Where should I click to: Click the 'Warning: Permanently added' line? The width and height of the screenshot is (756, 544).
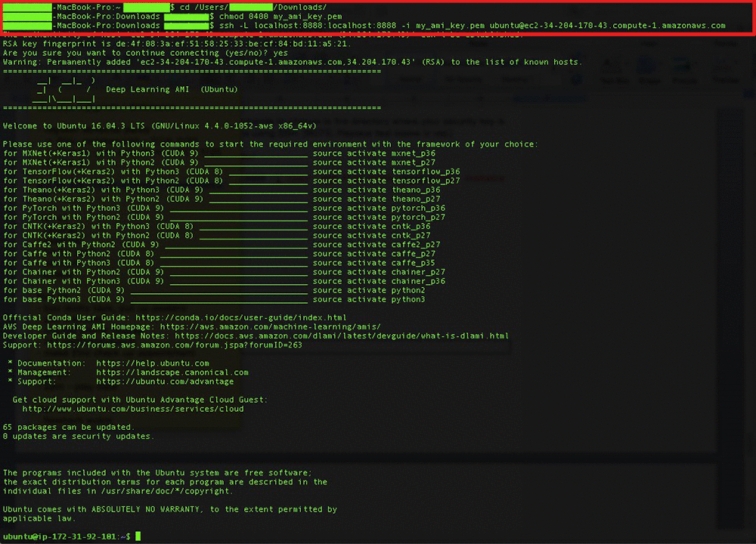click(292, 62)
